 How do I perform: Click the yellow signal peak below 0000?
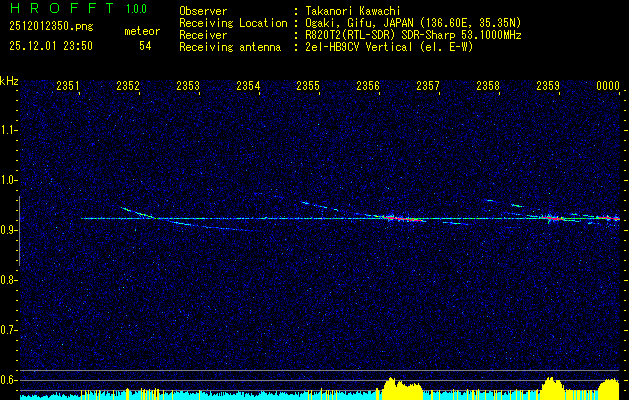609,389
